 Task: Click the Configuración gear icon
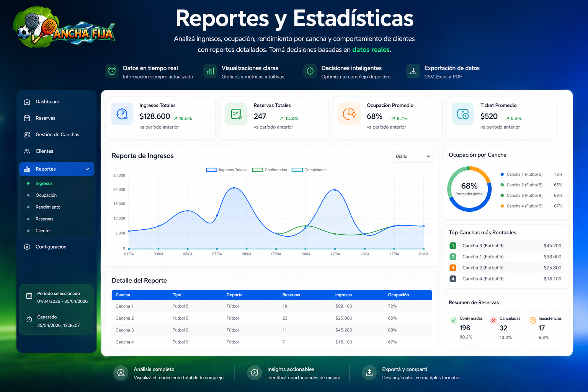pyautogui.click(x=27, y=247)
